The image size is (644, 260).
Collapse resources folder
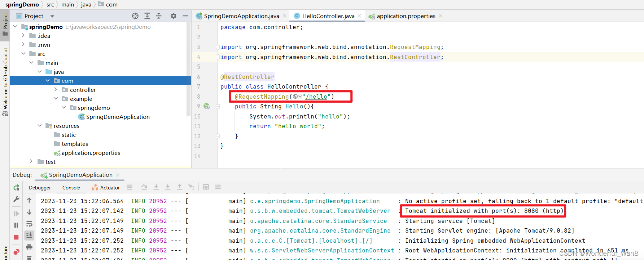coord(40,126)
